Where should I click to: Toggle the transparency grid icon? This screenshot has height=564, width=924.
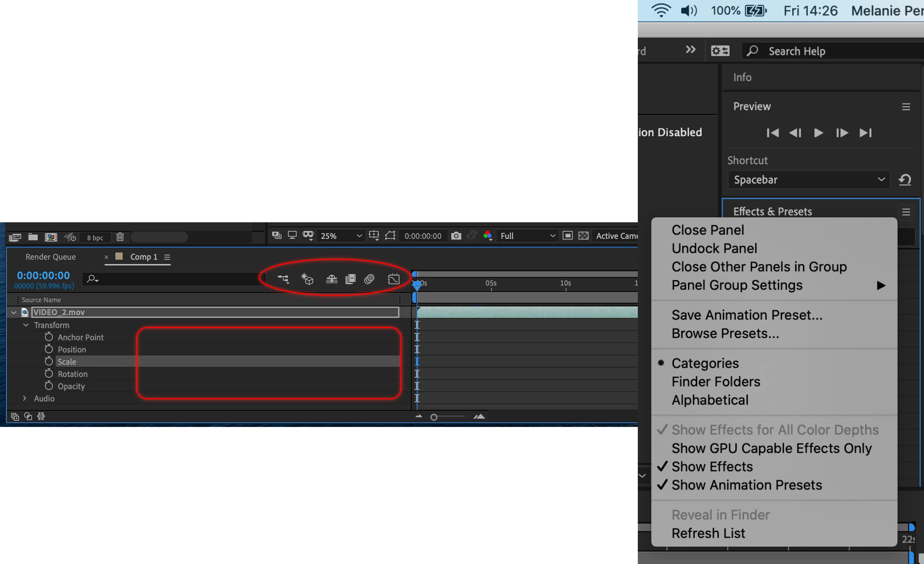(584, 236)
